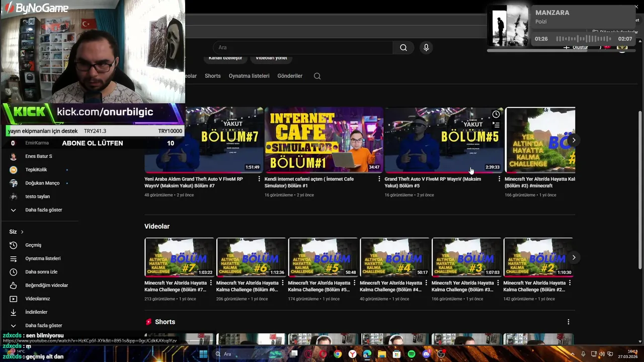This screenshot has height=362, width=644.
Task: Click the voice search microphone icon
Action: (426, 48)
